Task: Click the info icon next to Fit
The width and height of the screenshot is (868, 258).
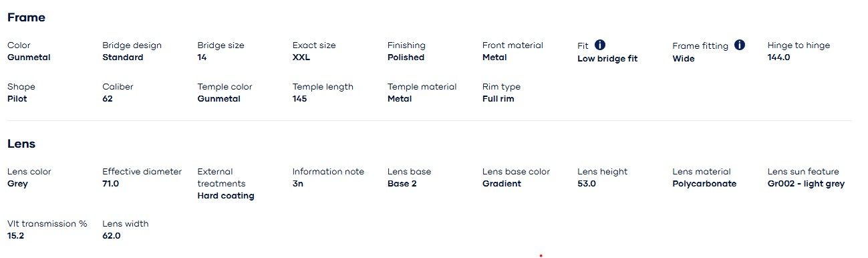Action: coord(600,45)
